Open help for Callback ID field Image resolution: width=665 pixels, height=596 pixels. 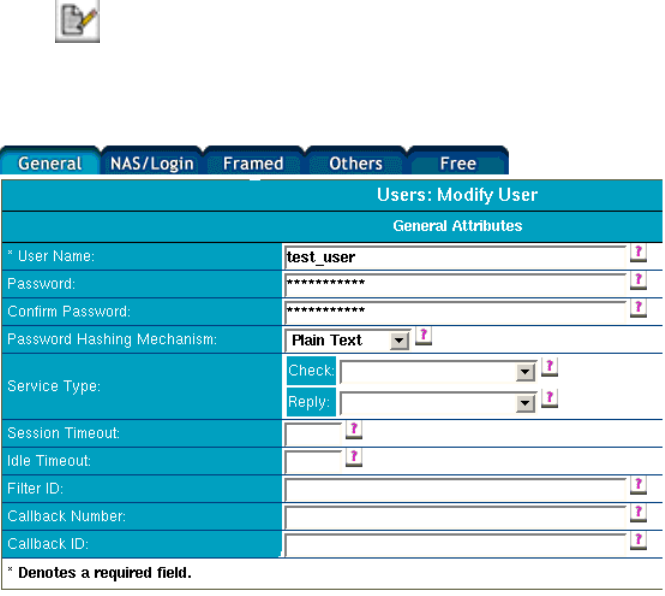(638, 541)
